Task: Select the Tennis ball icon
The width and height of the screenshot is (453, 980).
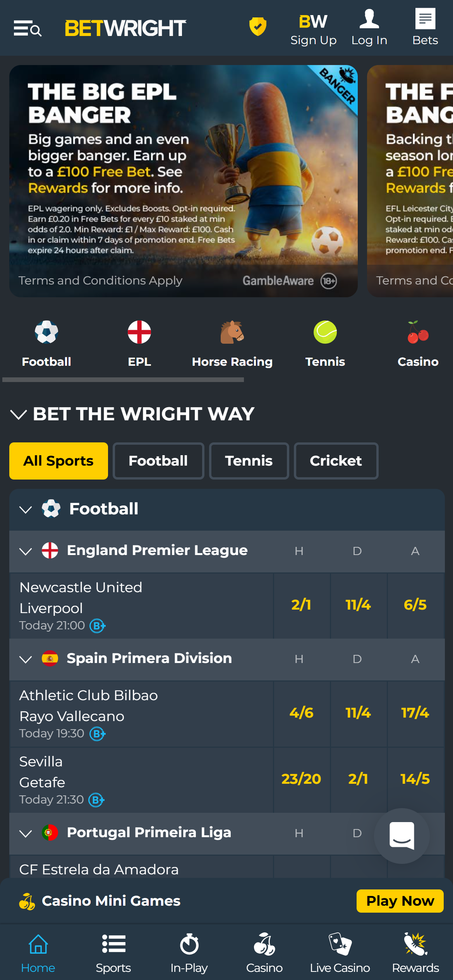Action: (325, 332)
